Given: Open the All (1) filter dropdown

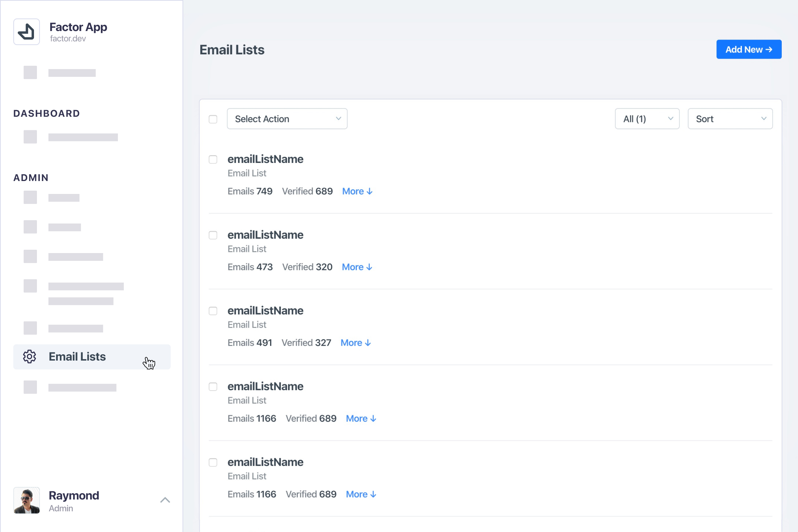Looking at the screenshot, I should pos(647,119).
